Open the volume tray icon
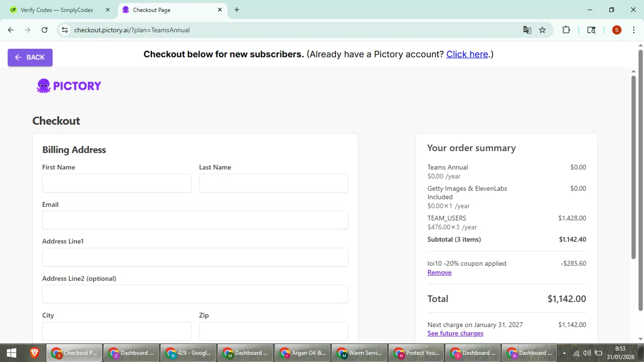Screen dimensions: 644x362 587,353
